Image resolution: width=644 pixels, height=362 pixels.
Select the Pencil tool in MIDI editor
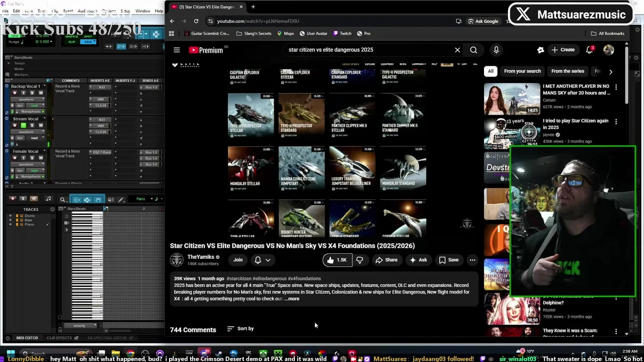(x=121, y=200)
